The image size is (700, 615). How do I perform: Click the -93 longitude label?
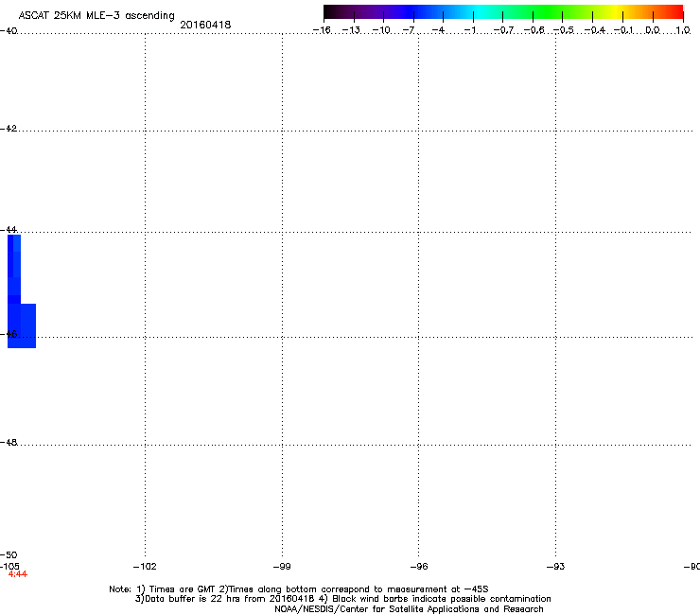(555, 566)
